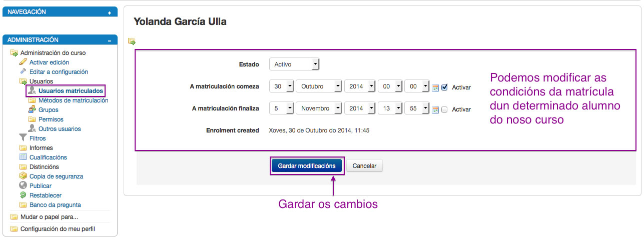644x242 pixels.
Task: Click the Cancelar button
Action: [364, 165]
